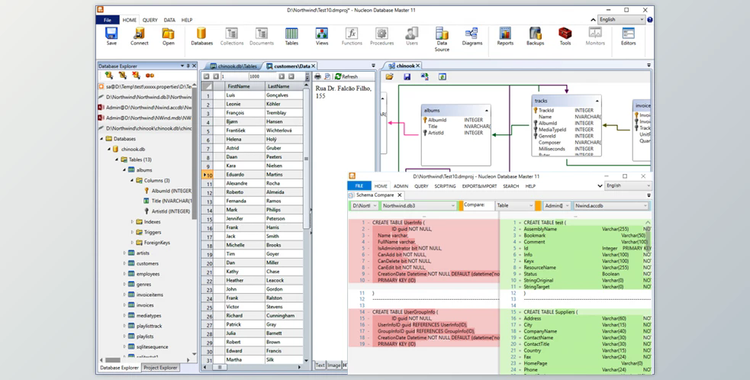This screenshot has height=380, width=750.
Task: Select the customers table in tree
Action: click(x=147, y=264)
